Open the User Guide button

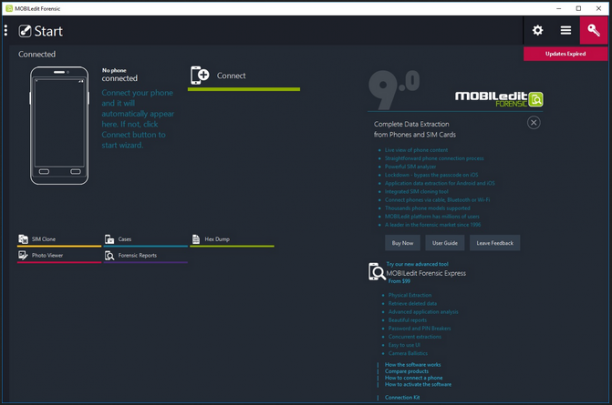(445, 243)
